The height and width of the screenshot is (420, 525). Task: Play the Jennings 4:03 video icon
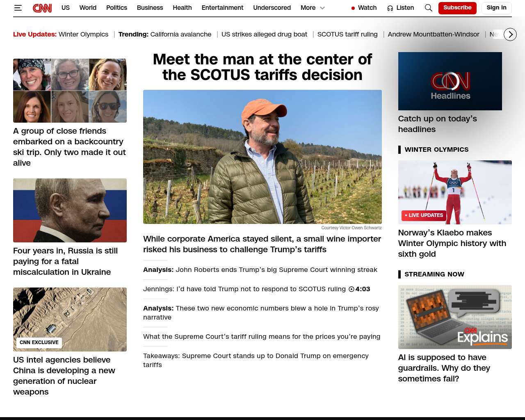tap(352, 289)
